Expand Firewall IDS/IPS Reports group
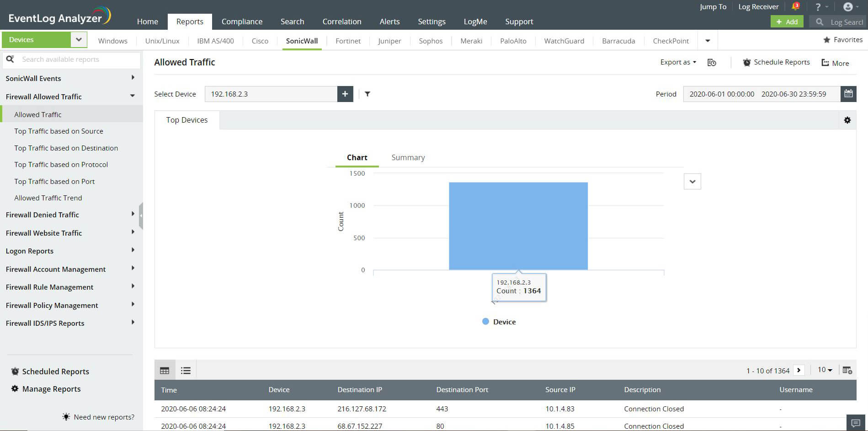Viewport: 868px width, 431px height. coord(133,322)
